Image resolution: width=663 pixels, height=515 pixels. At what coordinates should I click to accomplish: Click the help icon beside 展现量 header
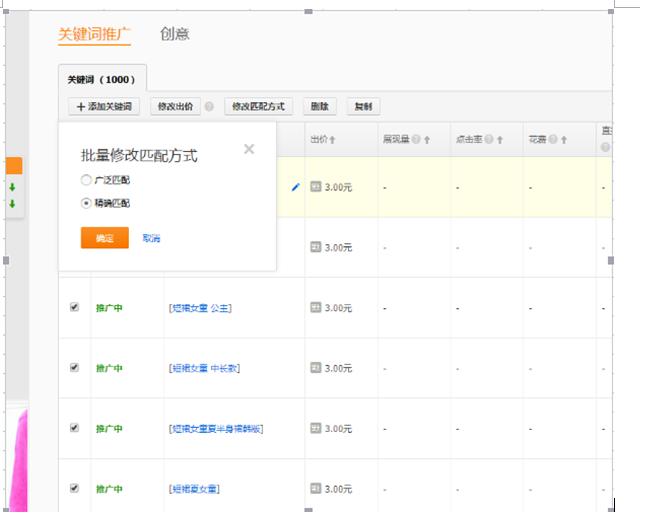click(x=416, y=140)
